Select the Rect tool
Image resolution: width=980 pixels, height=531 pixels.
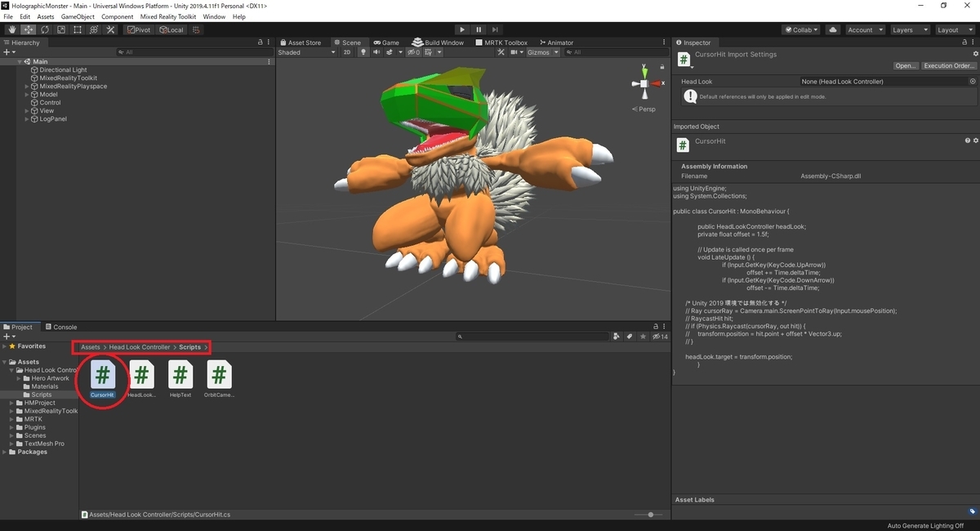point(77,29)
